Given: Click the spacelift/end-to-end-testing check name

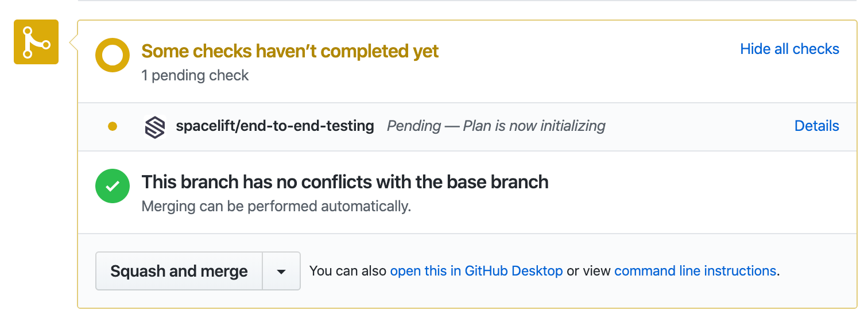Looking at the screenshot, I should pyautogui.click(x=275, y=126).
